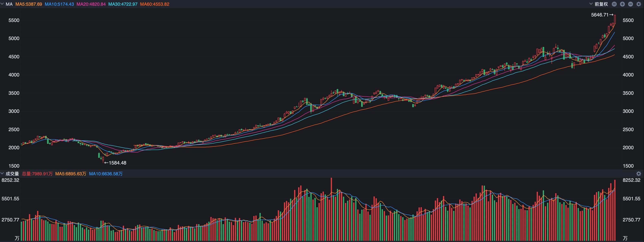Click the left axis 5500 price label
The image size is (644, 242).
14,20
